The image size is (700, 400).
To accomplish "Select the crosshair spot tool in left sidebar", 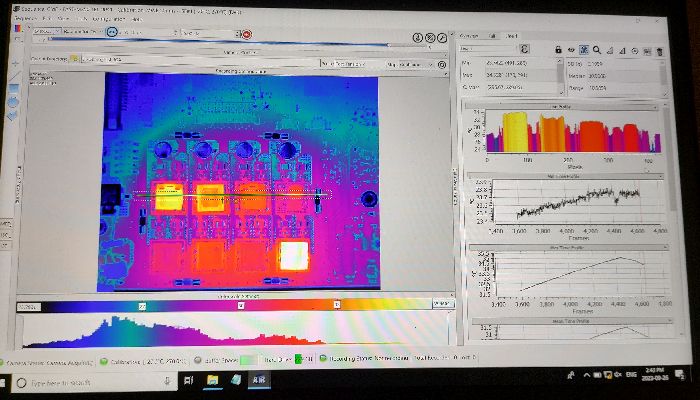I will pyautogui.click(x=13, y=63).
